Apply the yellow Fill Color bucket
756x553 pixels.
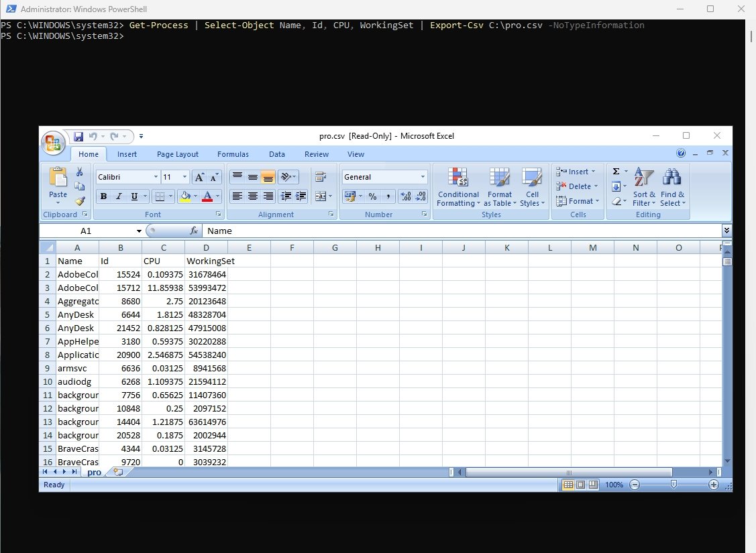click(185, 196)
